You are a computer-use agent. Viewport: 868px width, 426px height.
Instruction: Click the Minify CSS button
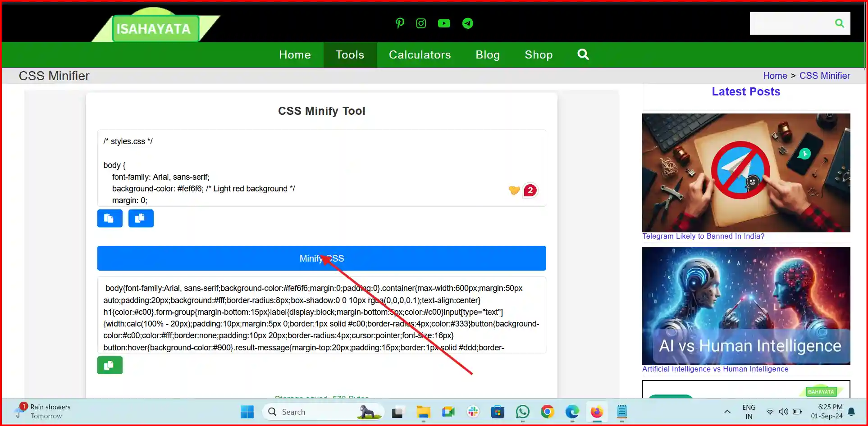coord(321,258)
